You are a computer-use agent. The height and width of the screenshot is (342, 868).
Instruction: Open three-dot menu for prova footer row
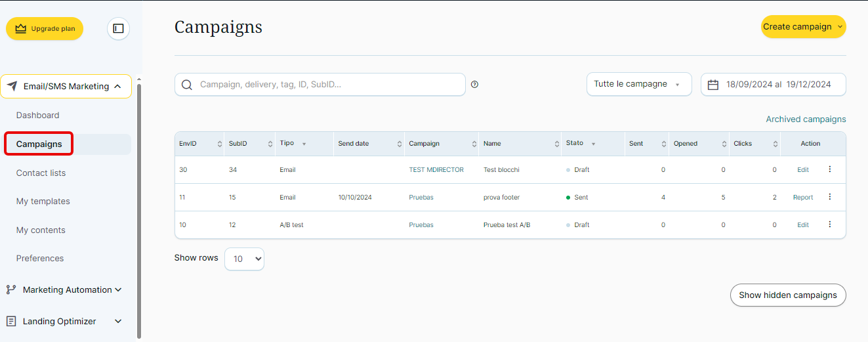[829, 197]
